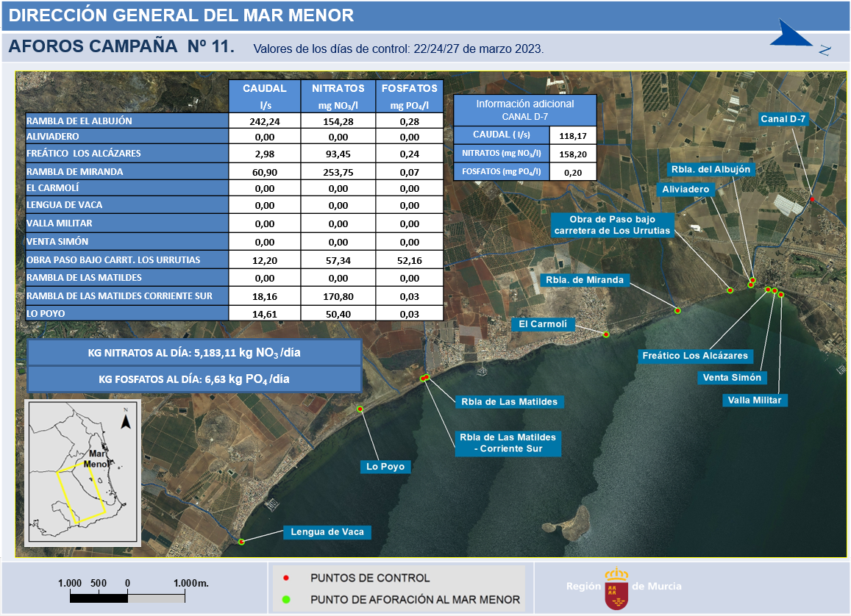Select Rbla de Las Matildes - Corriente Sur label
This screenshot has width=851, height=616.
pyautogui.click(x=508, y=443)
